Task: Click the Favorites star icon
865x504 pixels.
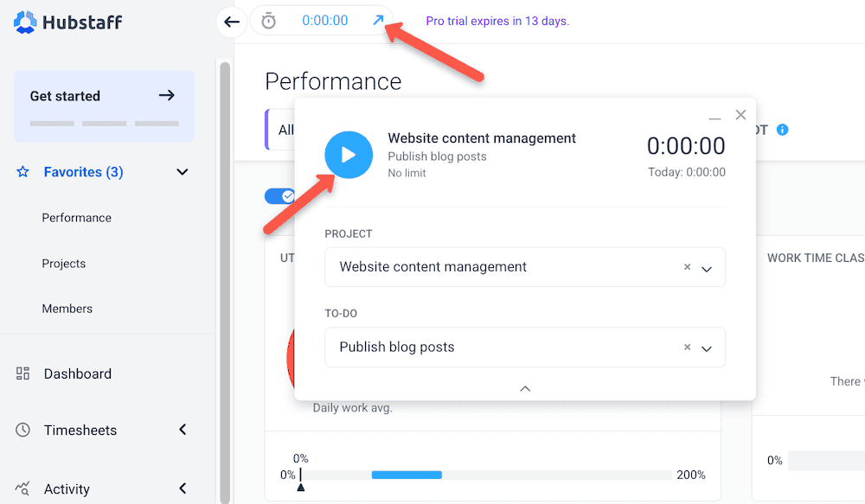Action: tap(22, 172)
